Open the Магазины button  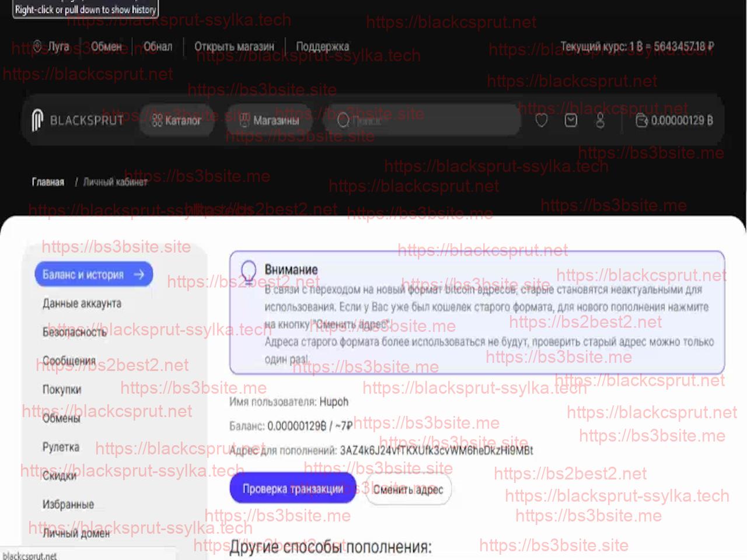(269, 120)
